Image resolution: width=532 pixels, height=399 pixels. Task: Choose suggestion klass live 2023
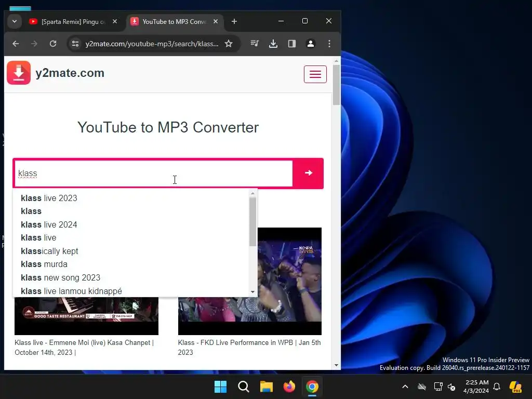click(x=131, y=198)
